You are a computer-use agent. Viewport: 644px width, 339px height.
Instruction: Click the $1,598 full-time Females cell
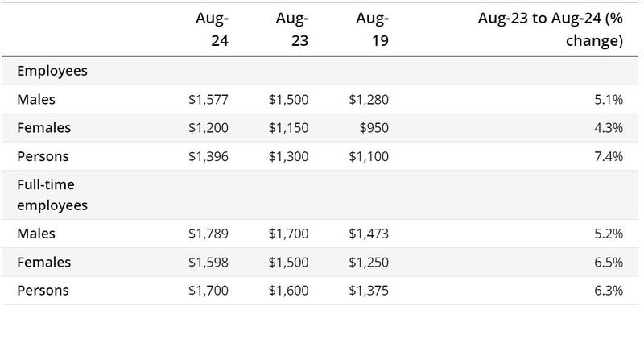pyautogui.click(x=208, y=262)
